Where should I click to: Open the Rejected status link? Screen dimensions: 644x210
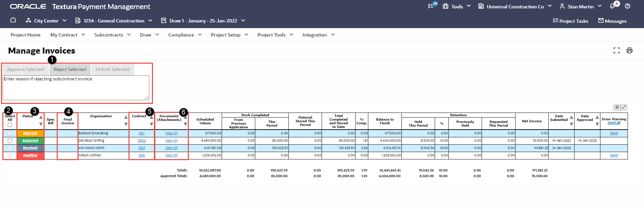click(x=30, y=133)
